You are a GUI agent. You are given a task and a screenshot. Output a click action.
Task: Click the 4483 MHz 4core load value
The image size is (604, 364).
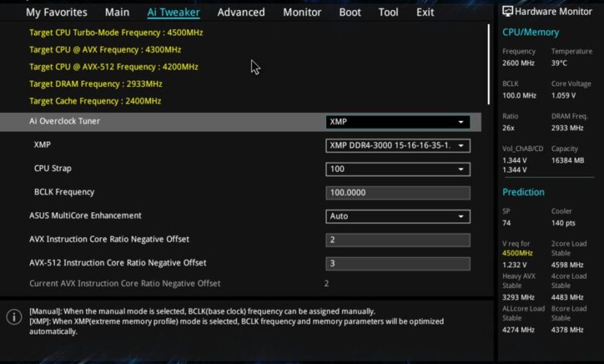[x=567, y=297]
